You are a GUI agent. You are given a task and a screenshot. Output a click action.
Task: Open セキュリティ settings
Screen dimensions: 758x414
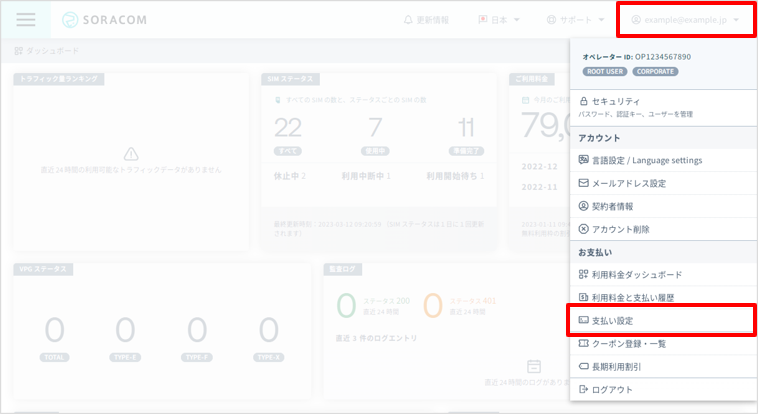pos(663,107)
